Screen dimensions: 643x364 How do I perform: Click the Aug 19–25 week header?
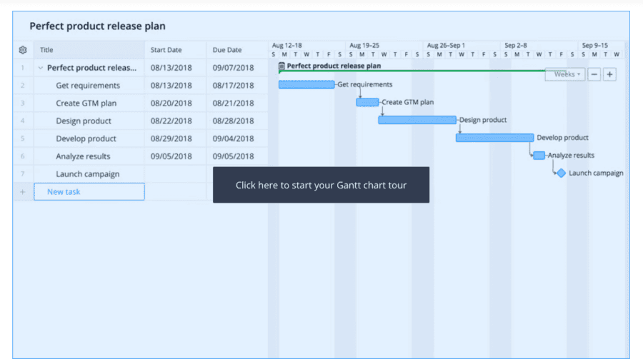364,45
